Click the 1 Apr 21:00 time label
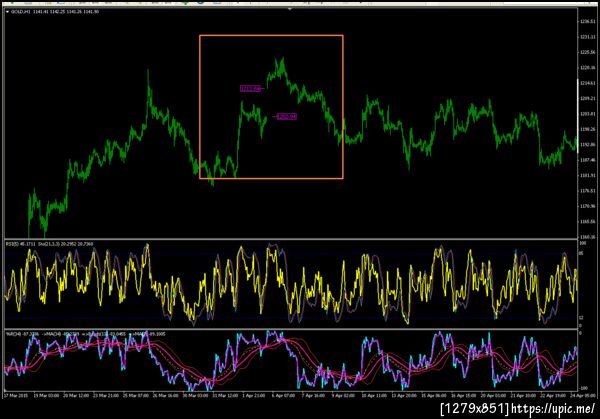This screenshot has height=419, width=600. coord(254,396)
